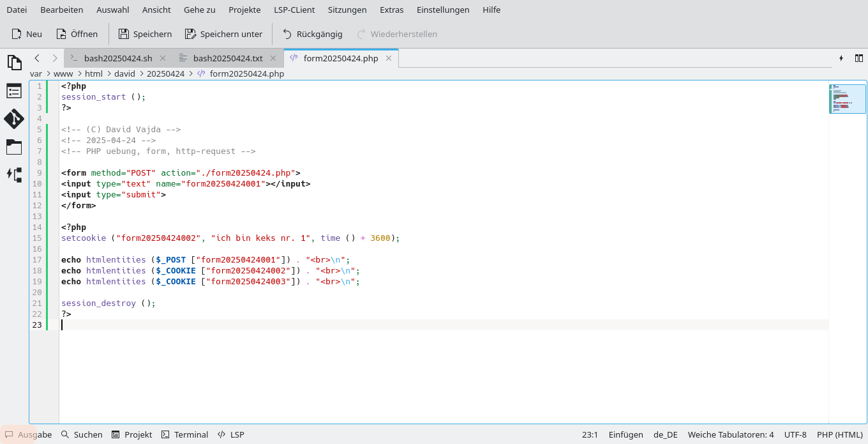Open the Documents sidebar panel
Image resolution: width=868 pixels, height=444 pixels.
(14, 62)
